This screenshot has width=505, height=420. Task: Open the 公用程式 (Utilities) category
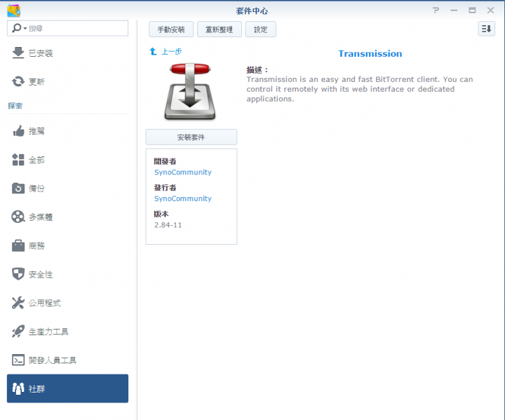point(67,303)
